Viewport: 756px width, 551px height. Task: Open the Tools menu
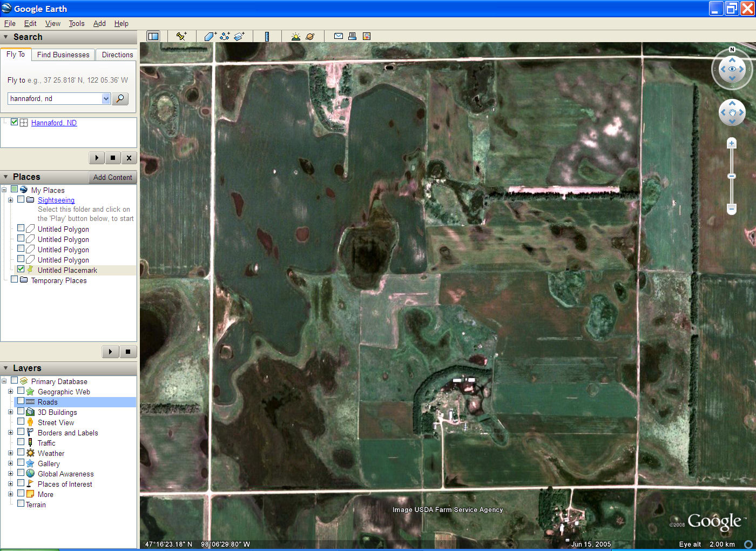pos(77,23)
